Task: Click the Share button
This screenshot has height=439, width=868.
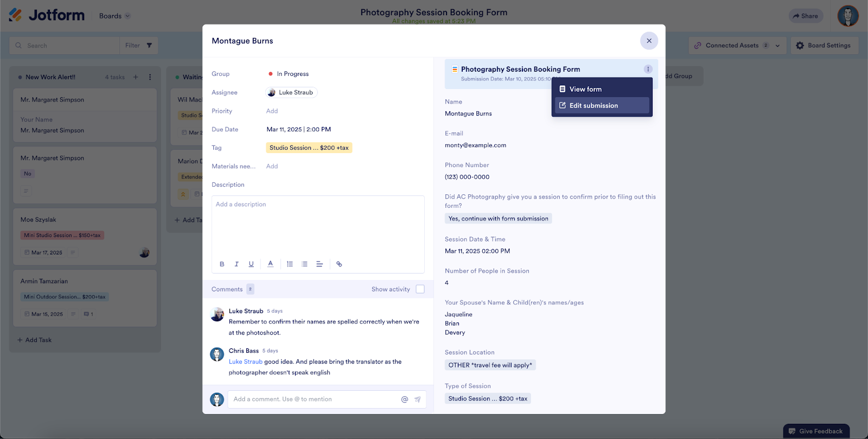Action: tap(806, 16)
